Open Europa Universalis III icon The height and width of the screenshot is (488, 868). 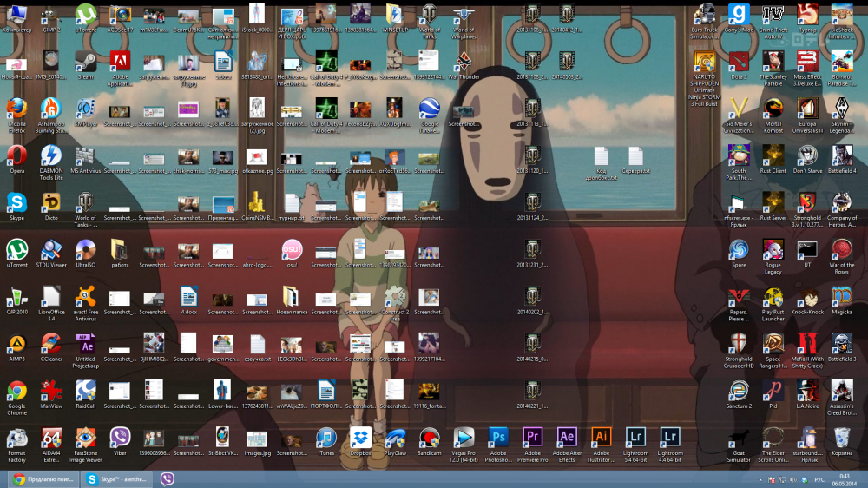(807, 116)
